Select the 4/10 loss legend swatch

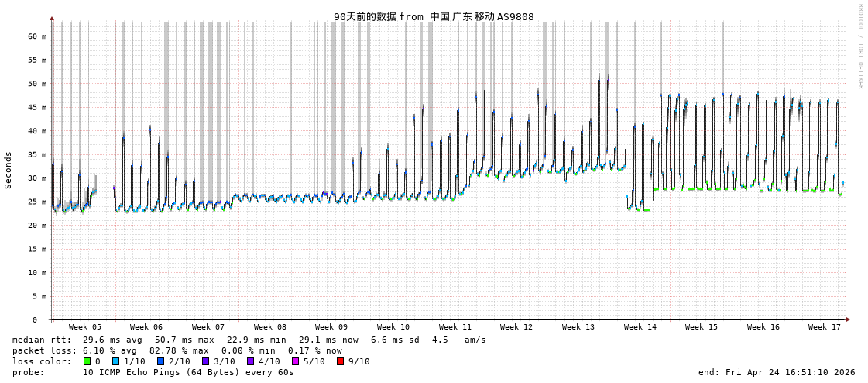pos(250,361)
